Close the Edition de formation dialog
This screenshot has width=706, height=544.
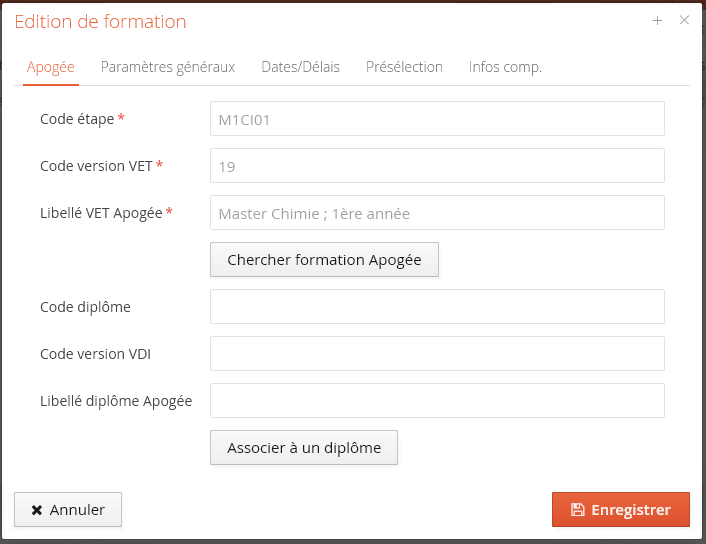(684, 21)
